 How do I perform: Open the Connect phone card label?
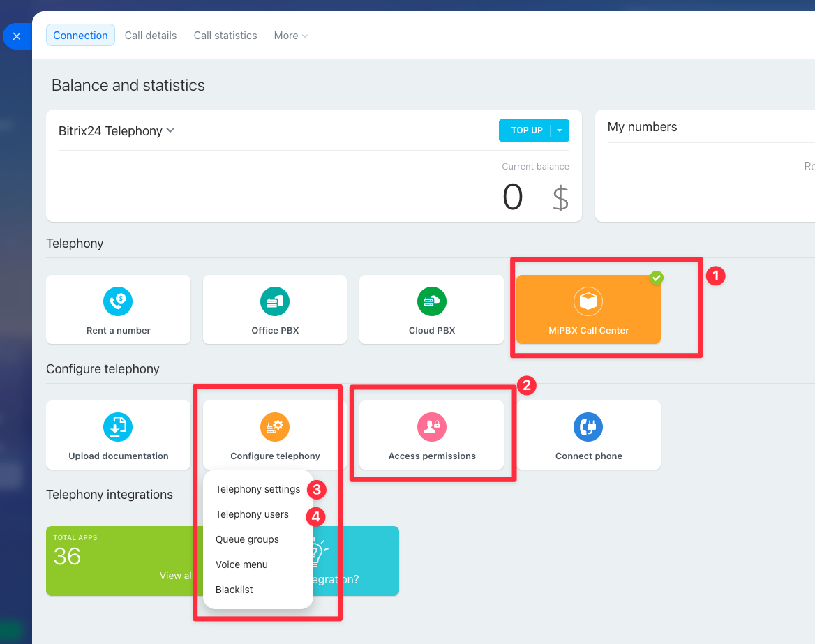coord(588,456)
